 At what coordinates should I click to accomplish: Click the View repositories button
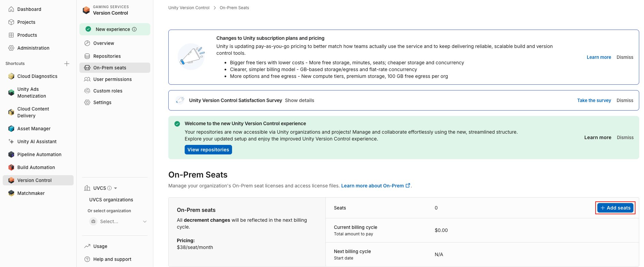pos(208,150)
